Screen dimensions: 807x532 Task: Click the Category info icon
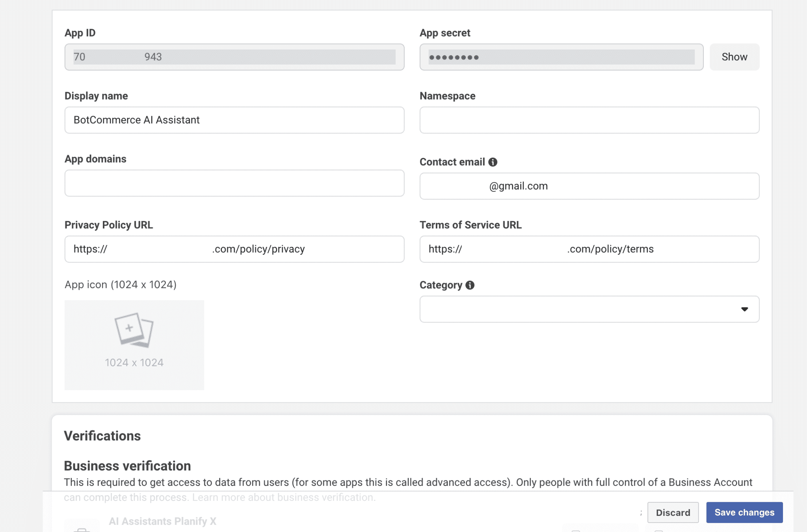click(x=470, y=285)
